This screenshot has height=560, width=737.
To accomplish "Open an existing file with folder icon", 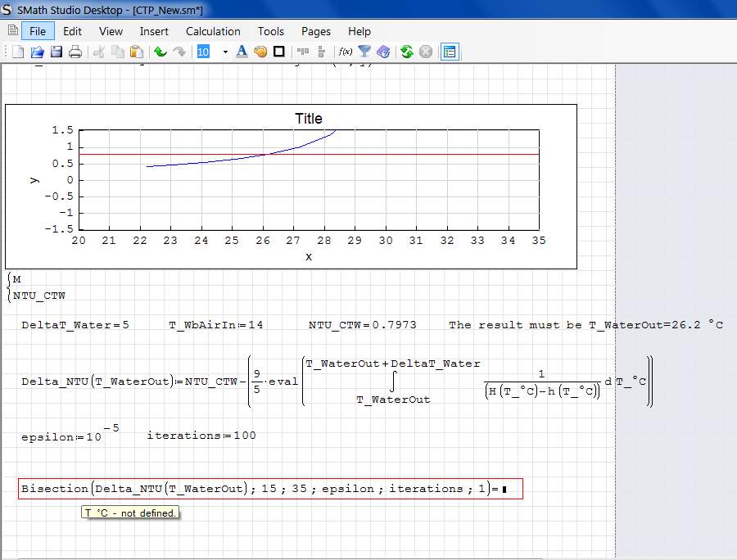I will tap(37, 52).
